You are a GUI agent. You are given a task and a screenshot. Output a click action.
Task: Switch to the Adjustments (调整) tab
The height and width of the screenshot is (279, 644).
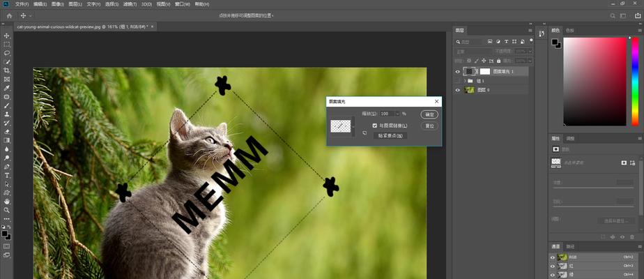(x=571, y=139)
